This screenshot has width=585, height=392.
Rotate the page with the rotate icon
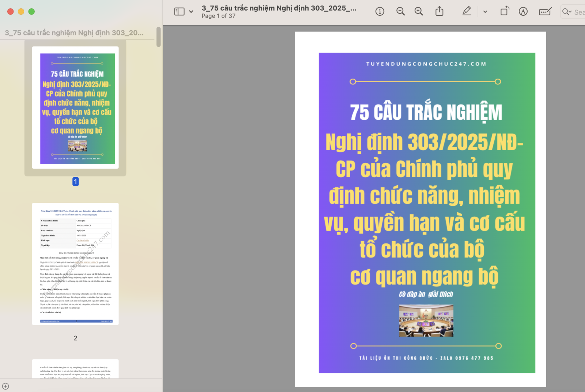[505, 12]
